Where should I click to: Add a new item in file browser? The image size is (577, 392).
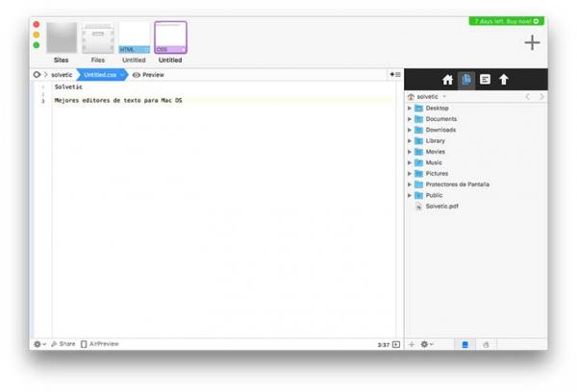pyautogui.click(x=412, y=344)
